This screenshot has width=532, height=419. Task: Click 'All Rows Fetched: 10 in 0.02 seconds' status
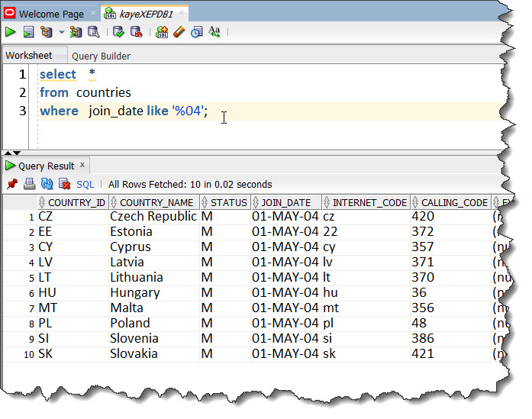190,184
